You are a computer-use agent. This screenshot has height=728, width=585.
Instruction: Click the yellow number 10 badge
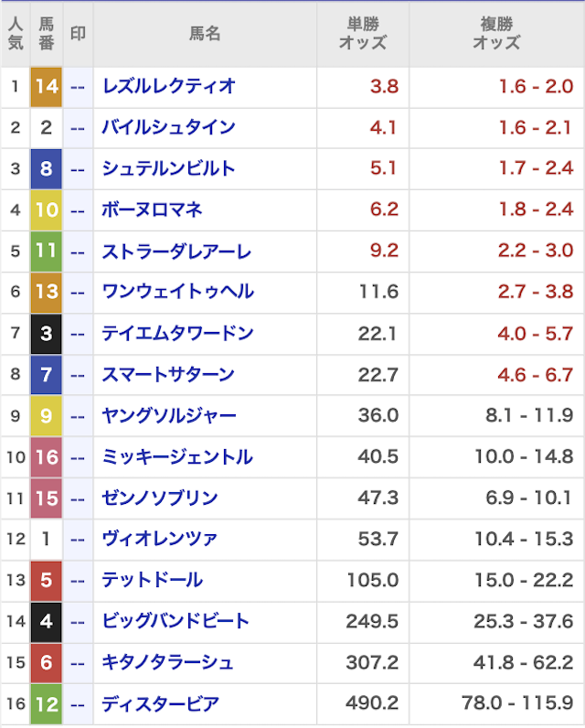click(47, 209)
